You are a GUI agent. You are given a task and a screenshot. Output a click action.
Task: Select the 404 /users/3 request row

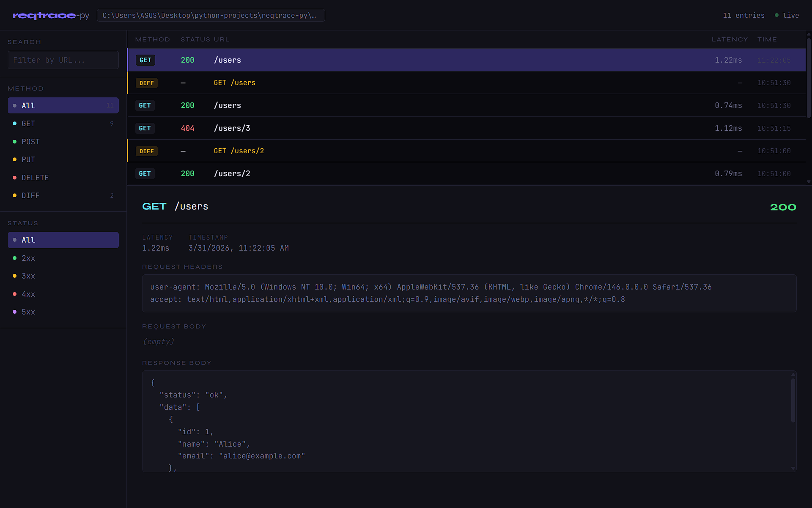tap(466, 128)
